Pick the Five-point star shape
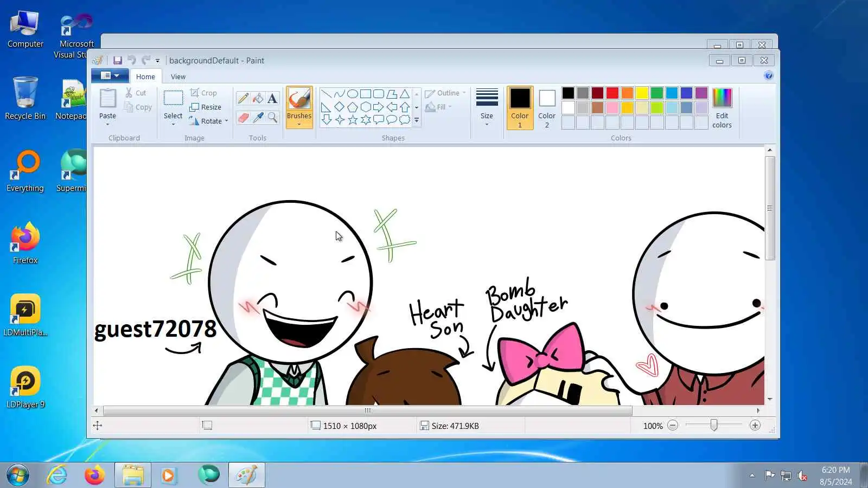868x488 pixels. pyautogui.click(x=352, y=120)
